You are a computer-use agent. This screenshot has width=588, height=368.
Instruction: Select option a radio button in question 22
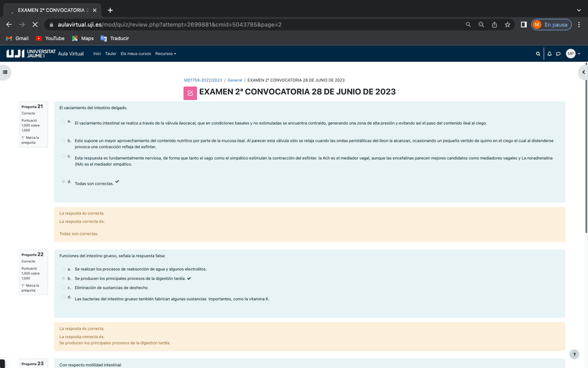(64, 269)
